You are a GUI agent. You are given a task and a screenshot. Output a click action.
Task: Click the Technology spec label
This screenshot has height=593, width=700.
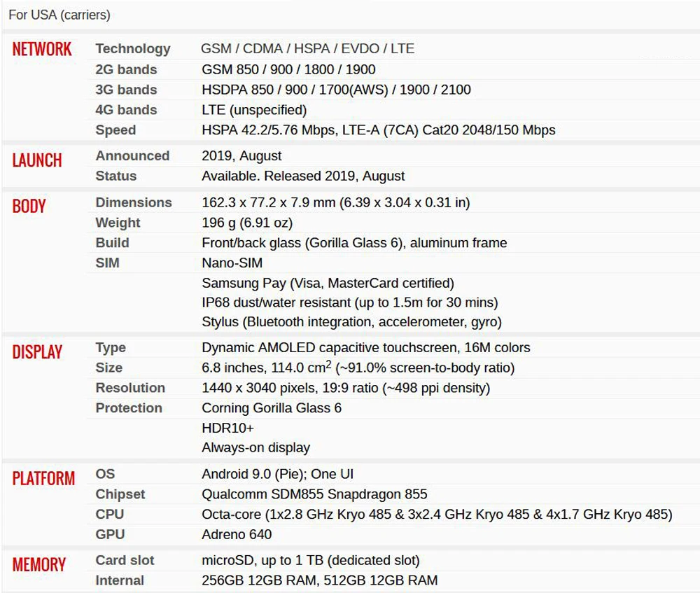click(133, 49)
